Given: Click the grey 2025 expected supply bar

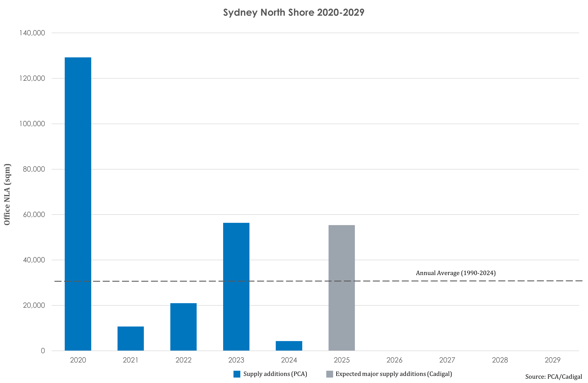Looking at the screenshot, I should (x=341, y=288).
